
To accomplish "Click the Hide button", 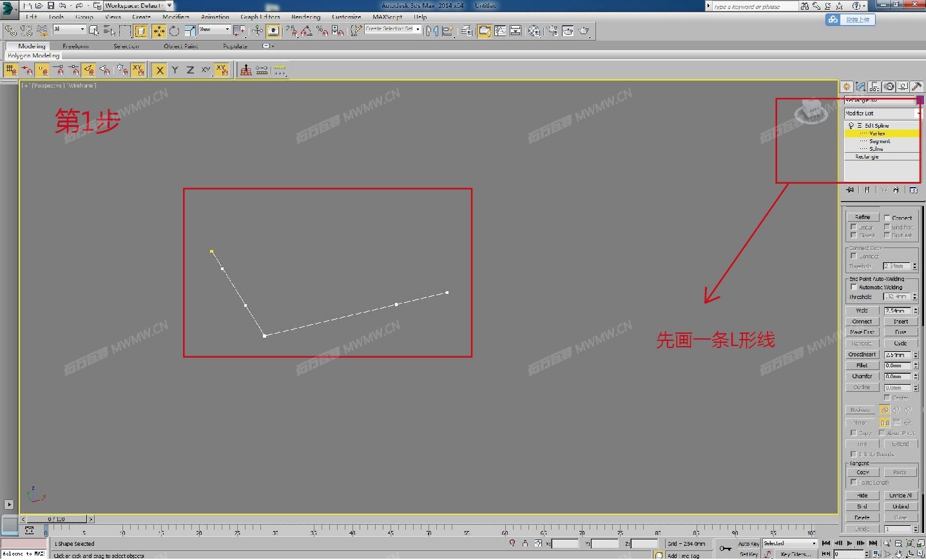I will 862,496.
